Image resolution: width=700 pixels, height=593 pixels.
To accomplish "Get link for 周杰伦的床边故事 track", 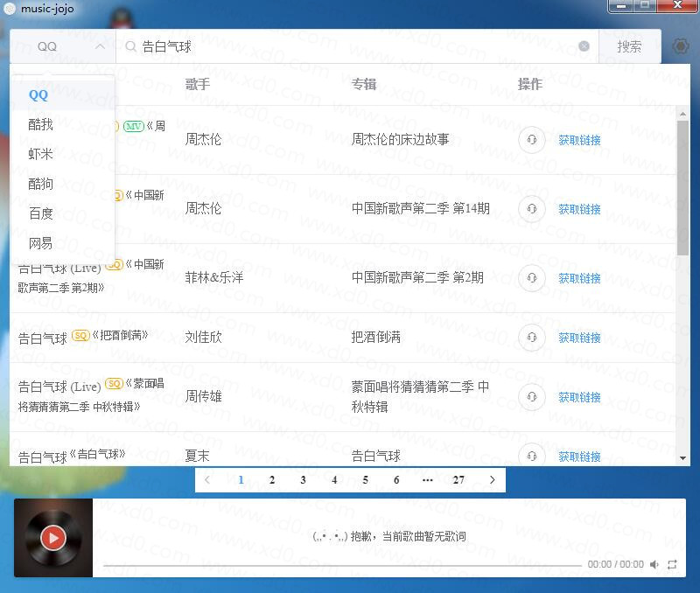I will (x=579, y=140).
